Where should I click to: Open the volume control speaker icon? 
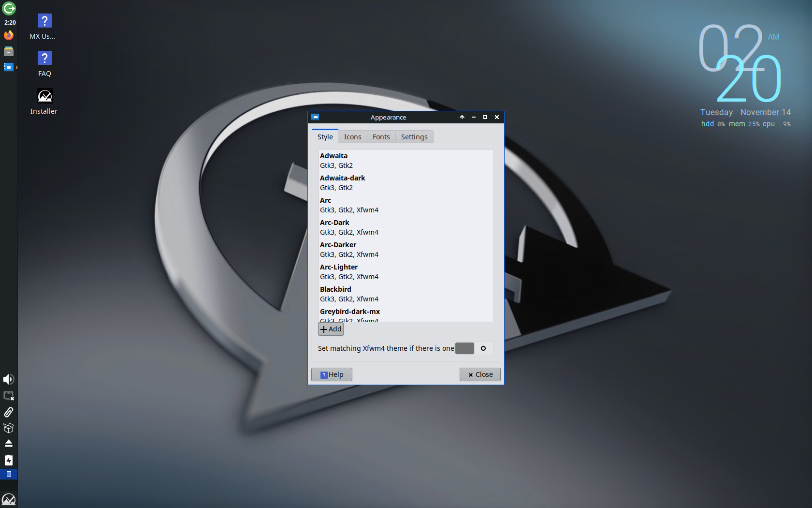pos(9,379)
